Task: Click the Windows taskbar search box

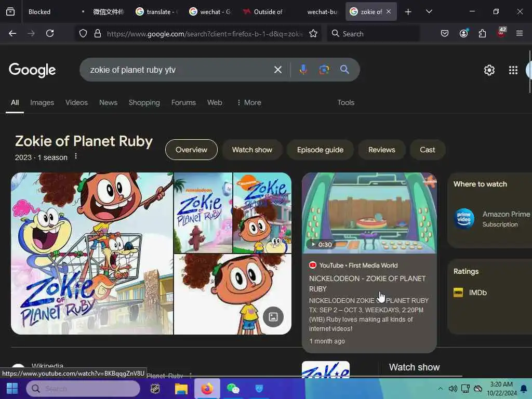Action: click(x=83, y=389)
